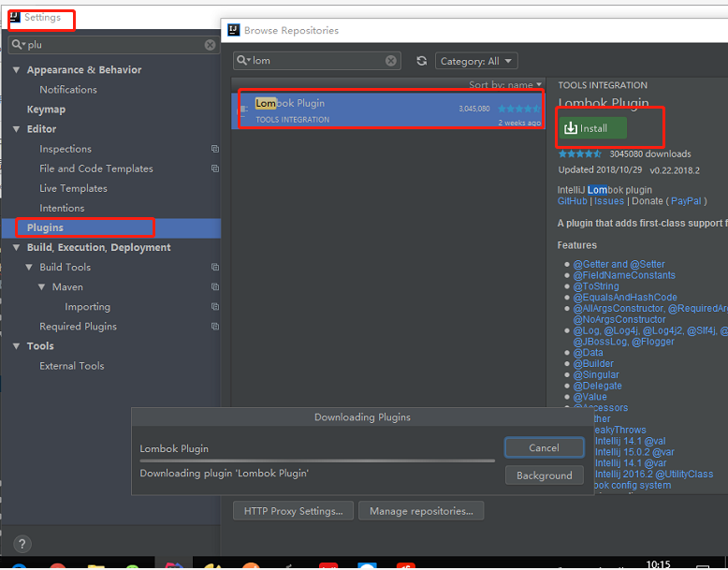Click IntelliJ icon in Browse Repositories title

[x=234, y=30]
